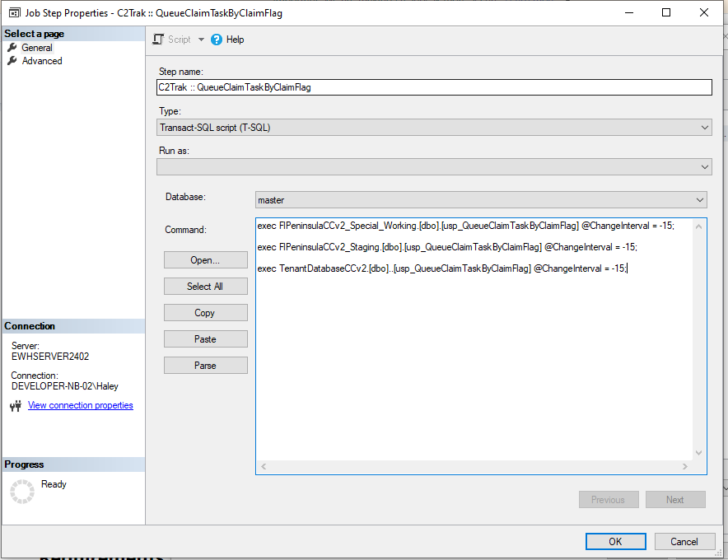Click the Parse button to validate the script
The height and width of the screenshot is (560, 728).
pyautogui.click(x=205, y=365)
